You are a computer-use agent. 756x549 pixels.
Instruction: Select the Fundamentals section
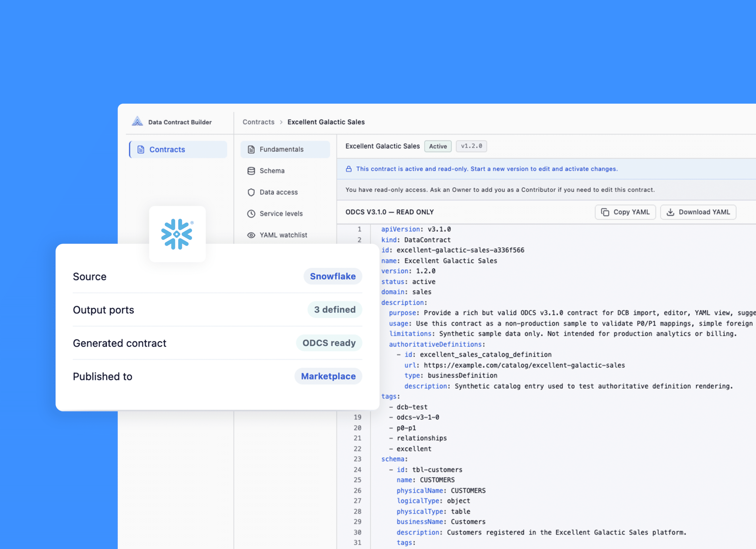(x=285, y=149)
